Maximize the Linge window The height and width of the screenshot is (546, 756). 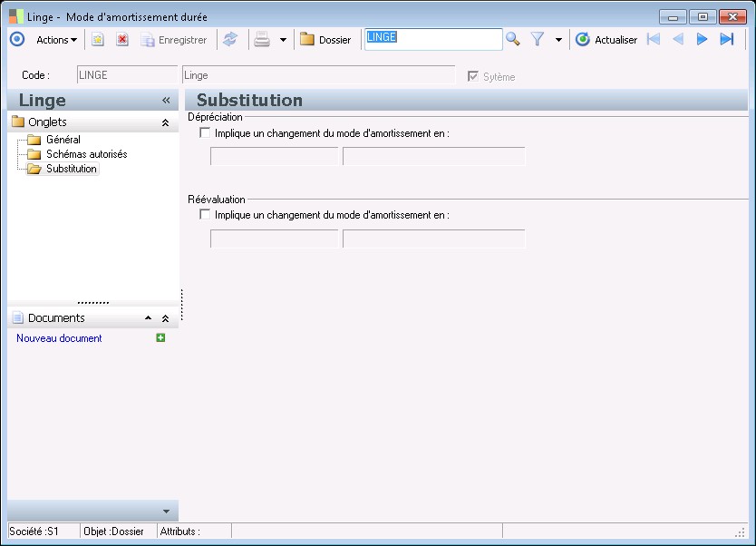click(x=703, y=17)
